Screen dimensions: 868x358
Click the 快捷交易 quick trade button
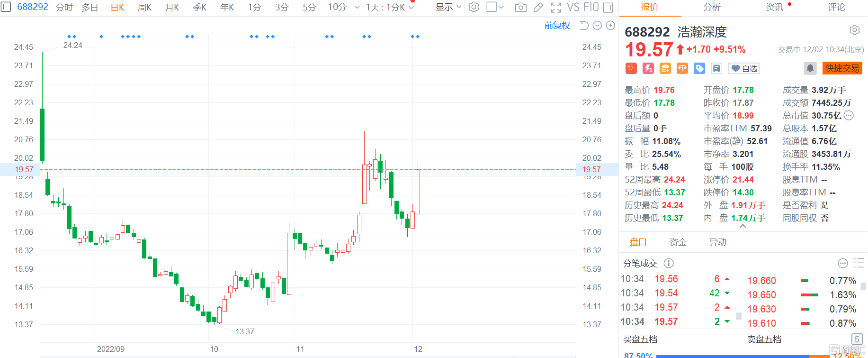[842, 68]
